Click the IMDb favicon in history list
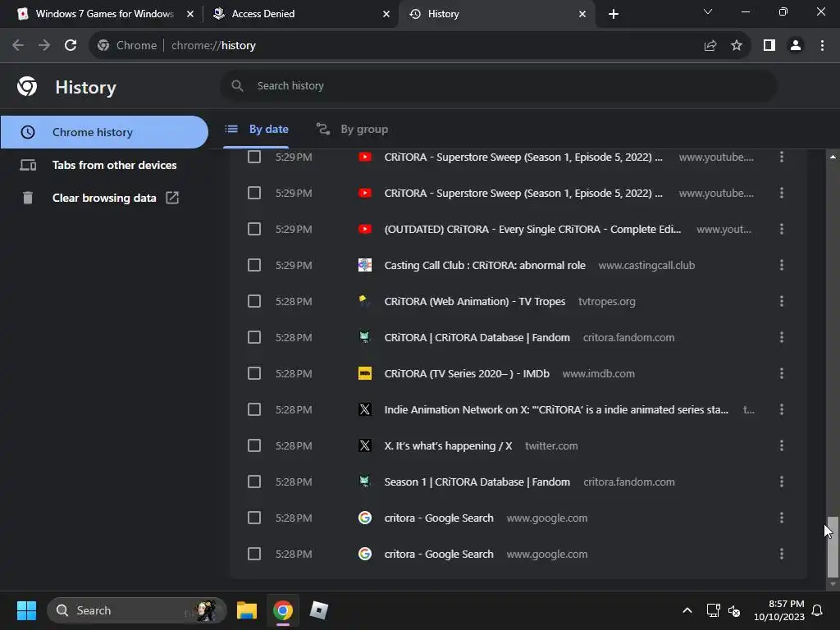This screenshot has height=630, width=840. (x=365, y=373)
